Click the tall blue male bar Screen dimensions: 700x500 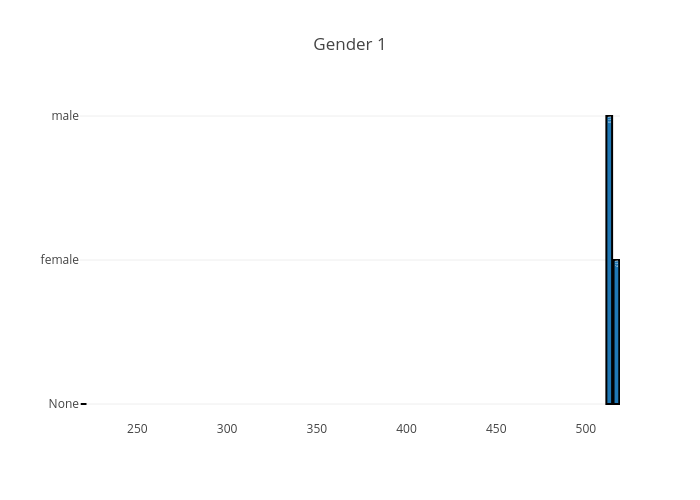(x=609, y=250)
